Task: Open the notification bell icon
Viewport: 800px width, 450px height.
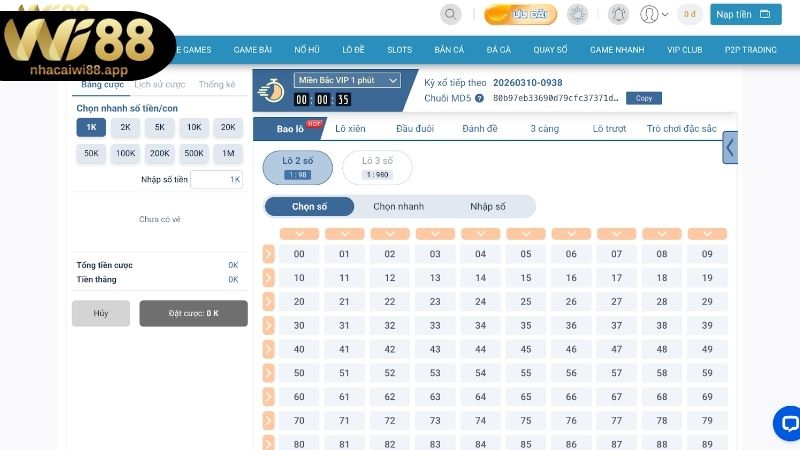Action: 618,14
